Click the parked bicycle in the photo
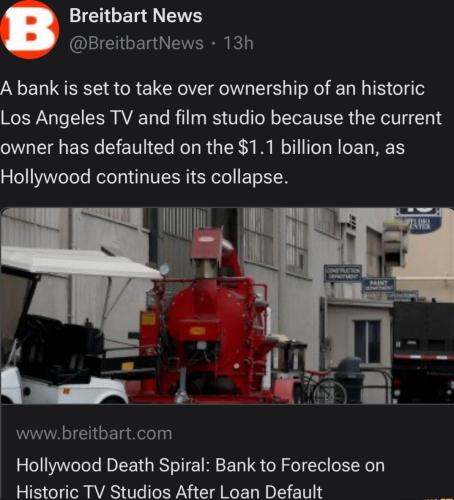The height and width of the screenshot is (500, 454). 322,387
